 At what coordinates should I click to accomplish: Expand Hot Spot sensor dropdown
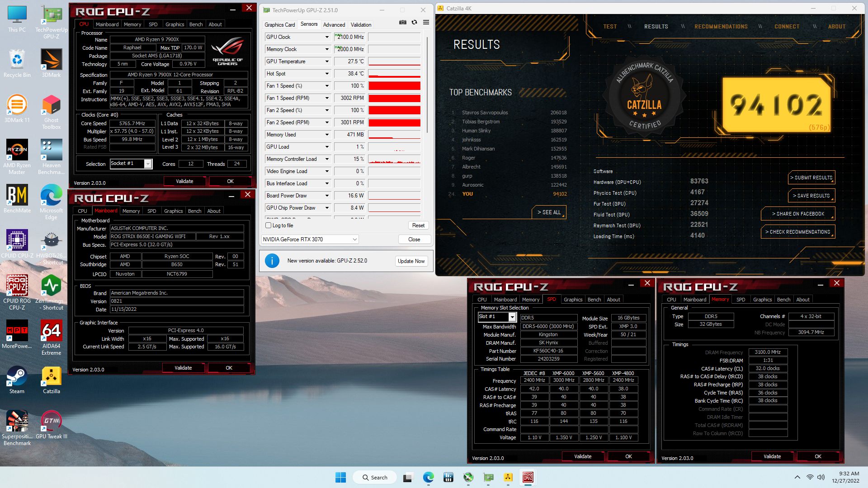[327, 74]
